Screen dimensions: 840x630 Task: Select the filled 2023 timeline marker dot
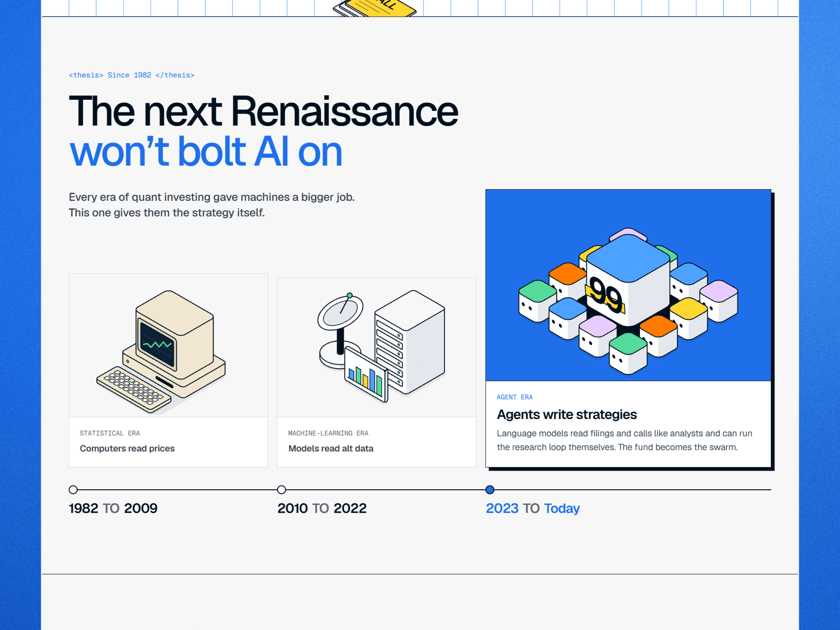490,490
